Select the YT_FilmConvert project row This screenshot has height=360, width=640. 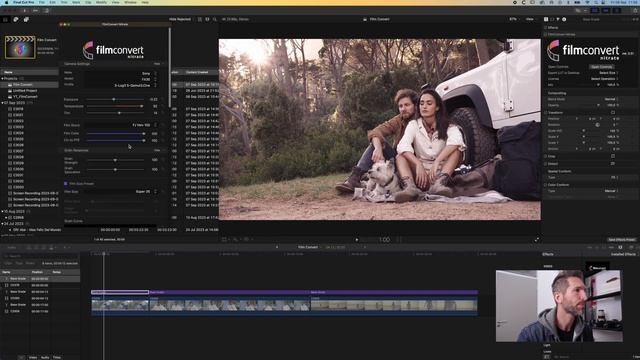(x=29, y=97)
